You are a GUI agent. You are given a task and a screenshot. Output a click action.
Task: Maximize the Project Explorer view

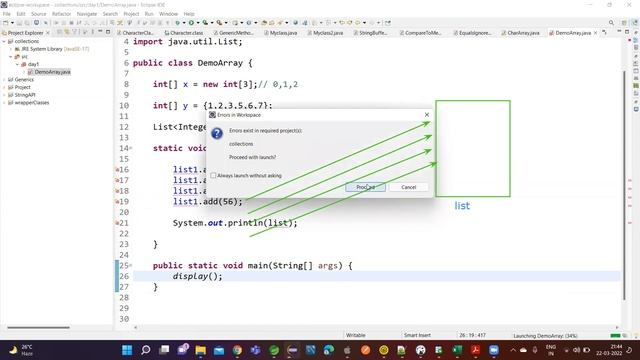pos(108,32)
